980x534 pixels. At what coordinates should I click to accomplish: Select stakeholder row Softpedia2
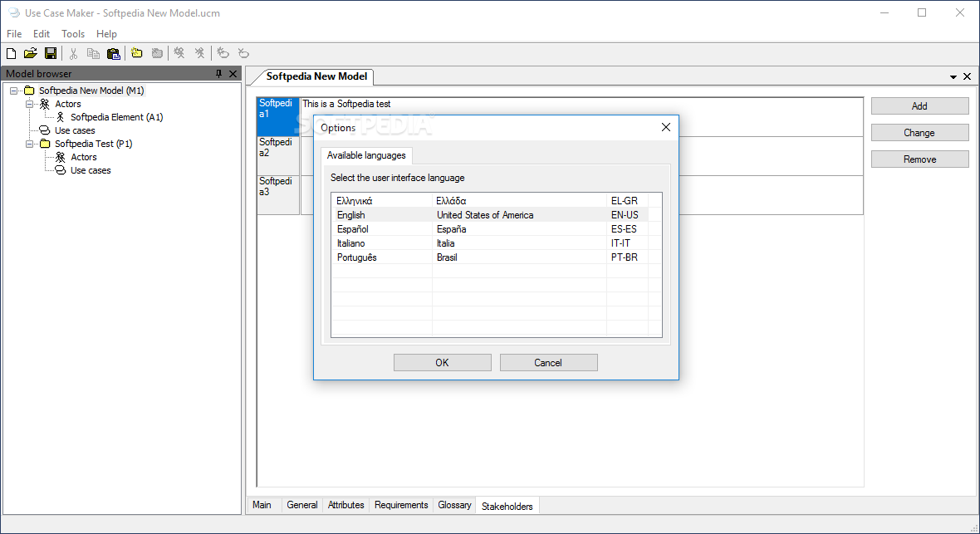(278, 155)
